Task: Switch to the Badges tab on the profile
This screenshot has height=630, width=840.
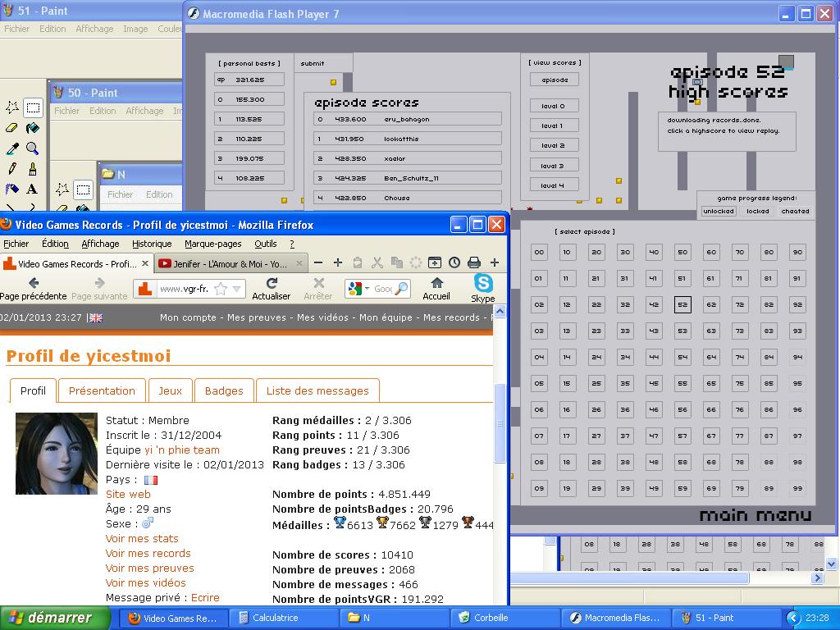Action: pyautogui.click(x=224, y=390)
